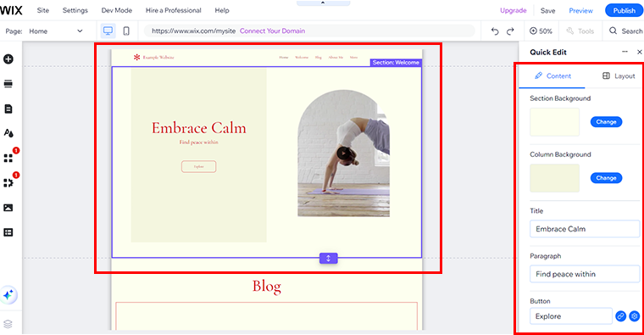Open the Add Elements plus icon
The height and width of the screenshot is (335, 644).
coord(8,59)
